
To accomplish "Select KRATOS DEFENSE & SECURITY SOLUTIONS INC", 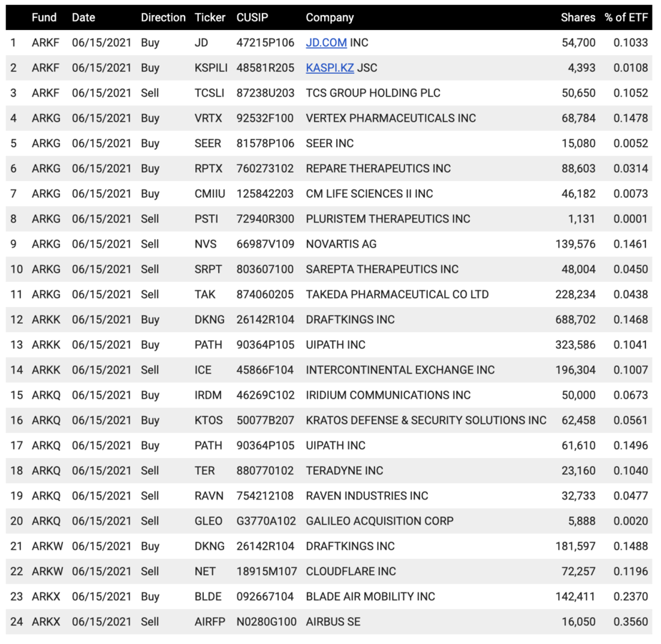I will (426, 420).
